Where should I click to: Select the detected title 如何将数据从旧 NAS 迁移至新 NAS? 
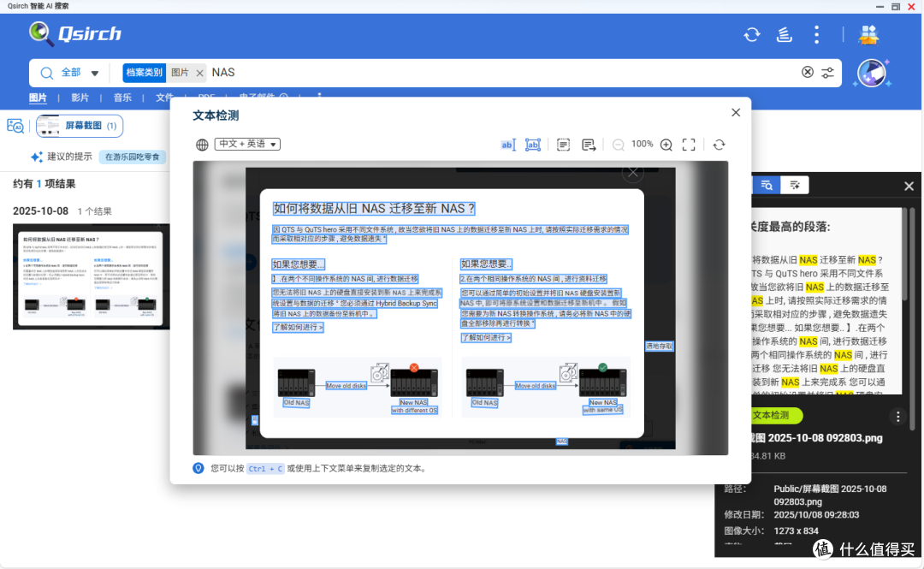coord(374,208)
